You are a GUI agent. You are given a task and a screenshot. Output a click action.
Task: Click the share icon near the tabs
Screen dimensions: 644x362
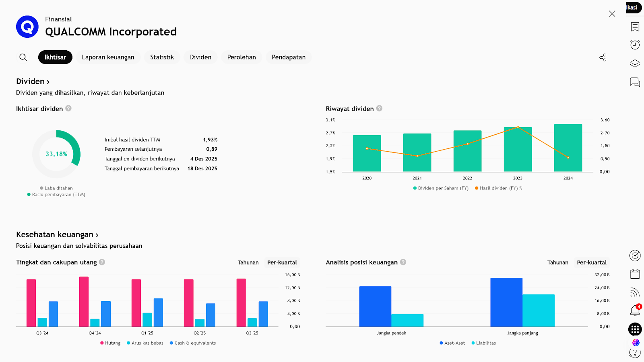click(603, 58)
